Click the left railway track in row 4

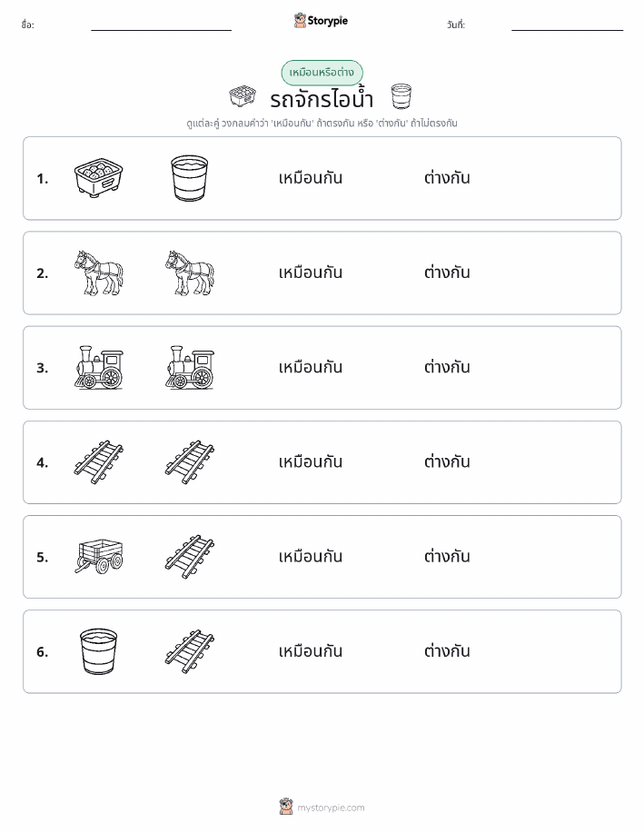(99, 462)
